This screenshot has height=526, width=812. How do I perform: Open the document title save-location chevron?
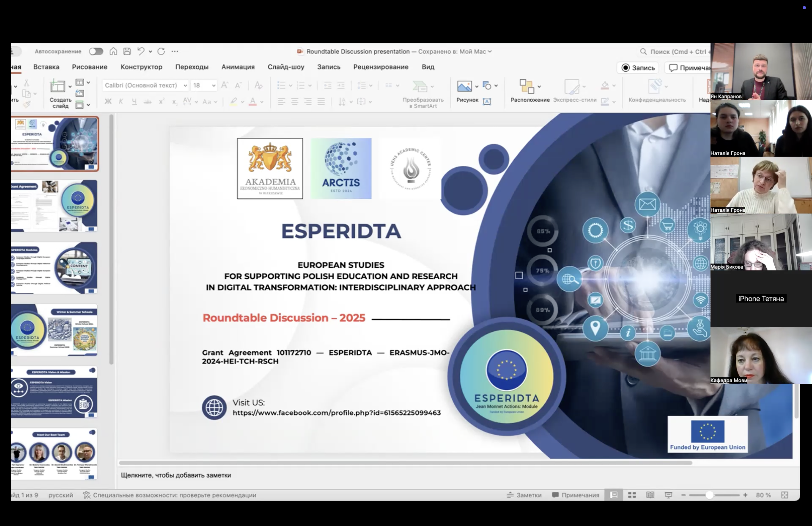pyautogui.click(x=490, y=51)
